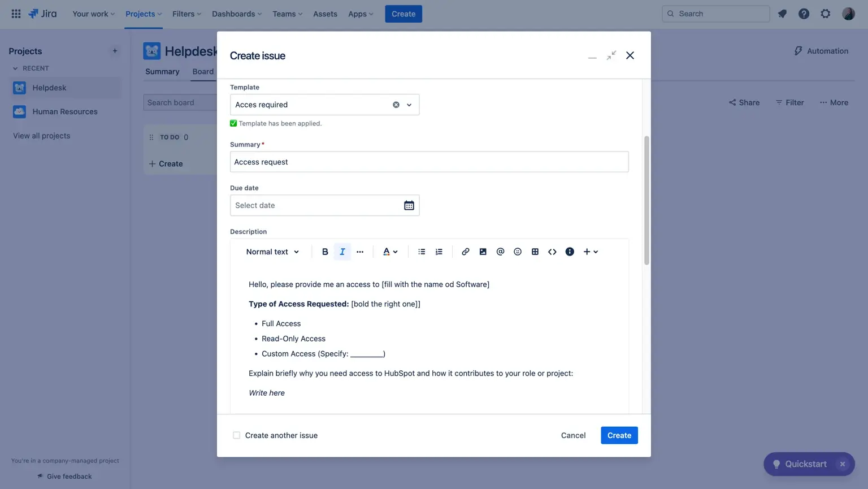
Task: Switch to the Summary tab of Helpdesk
Action: point(162,71)
